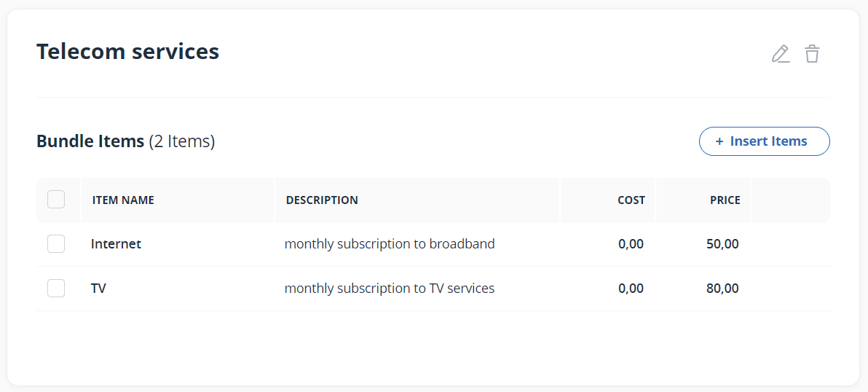Select the TV row checkbox
This screenshot has width=868, height=392.
(56, 288)
